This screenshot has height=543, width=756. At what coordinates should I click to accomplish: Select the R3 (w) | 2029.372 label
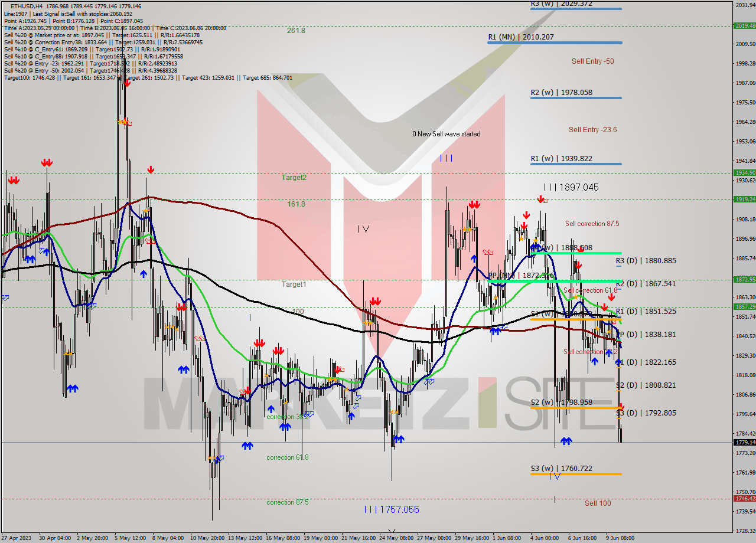pyautogui.click(x=561, y=4)
